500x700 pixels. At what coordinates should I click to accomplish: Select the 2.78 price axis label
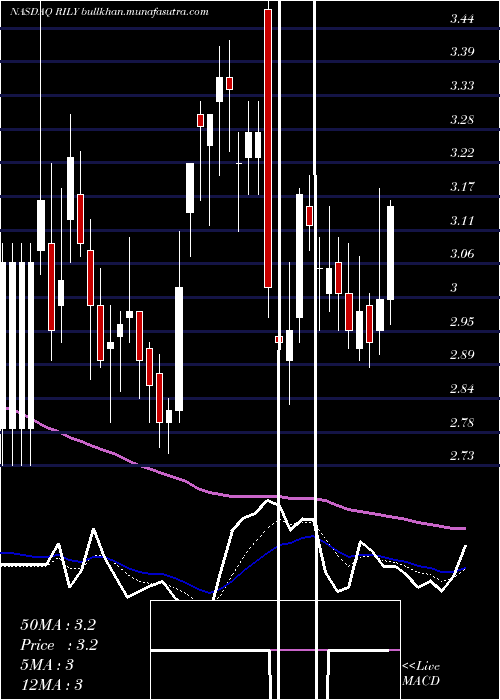[462, 422]
